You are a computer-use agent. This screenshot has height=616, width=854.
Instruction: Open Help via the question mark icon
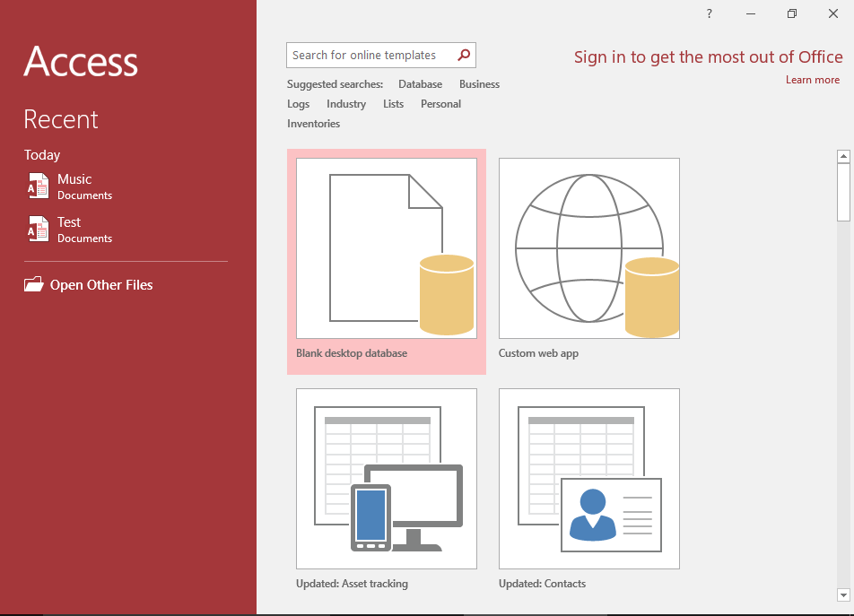click(709, 13)
